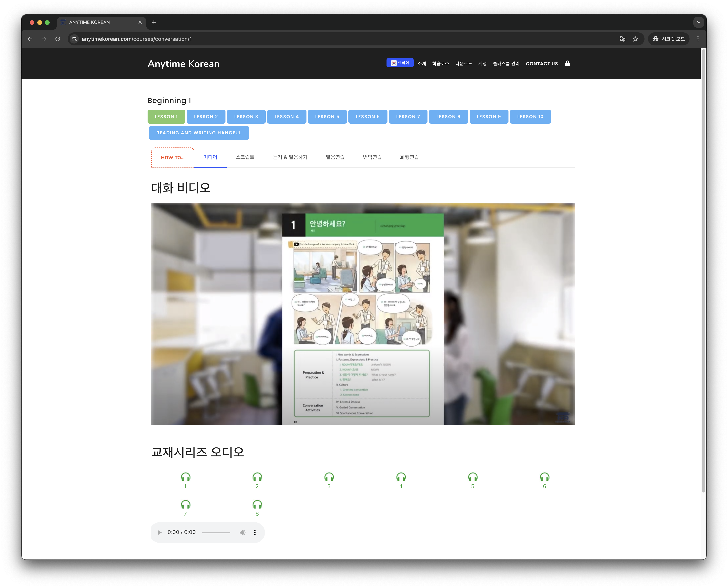Switch language with the 한국어 button
728x588 pixels.
click(400, 63)
